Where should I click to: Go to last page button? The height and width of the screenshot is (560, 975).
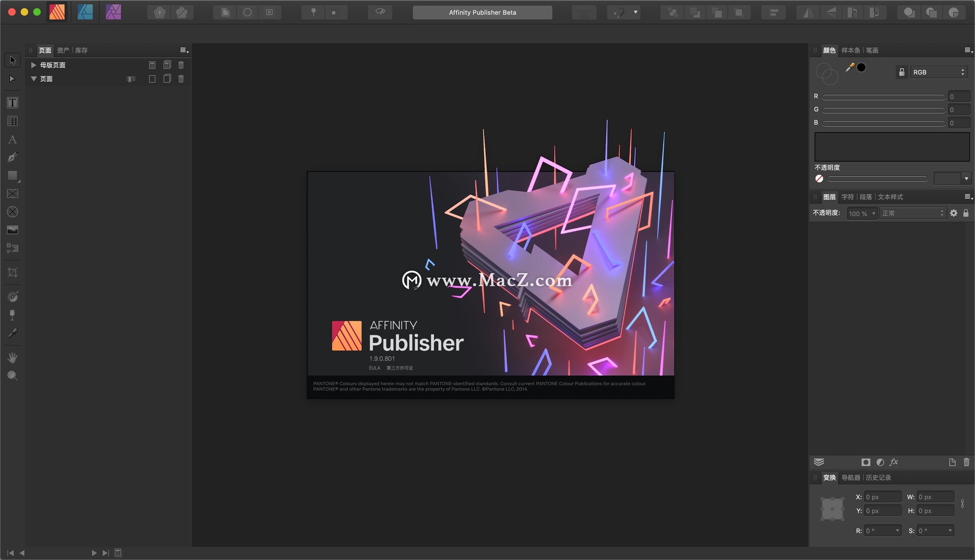pyautogui.click(x=106, y=553)
